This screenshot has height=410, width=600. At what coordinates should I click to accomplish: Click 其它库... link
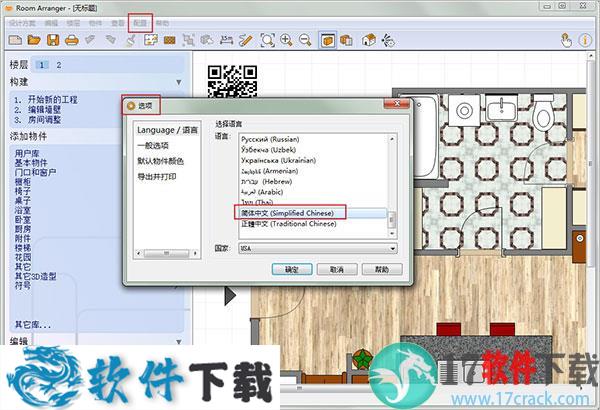click(x=33, y=325)
